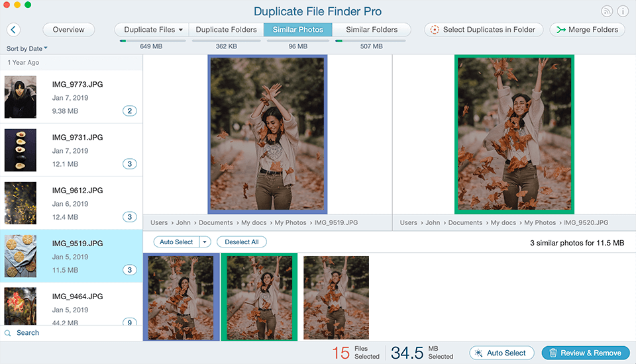Select the third unbordered strip thumbnail

point(337,298)
